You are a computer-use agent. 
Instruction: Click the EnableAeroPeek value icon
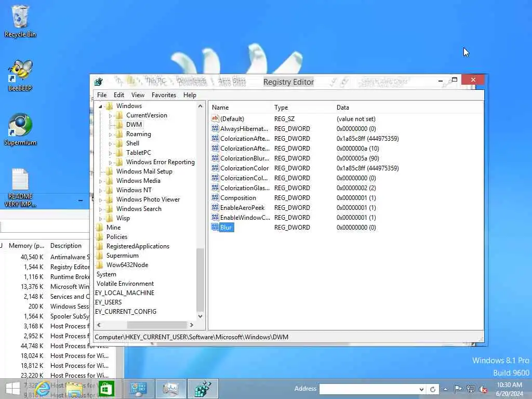pos(215,208)
